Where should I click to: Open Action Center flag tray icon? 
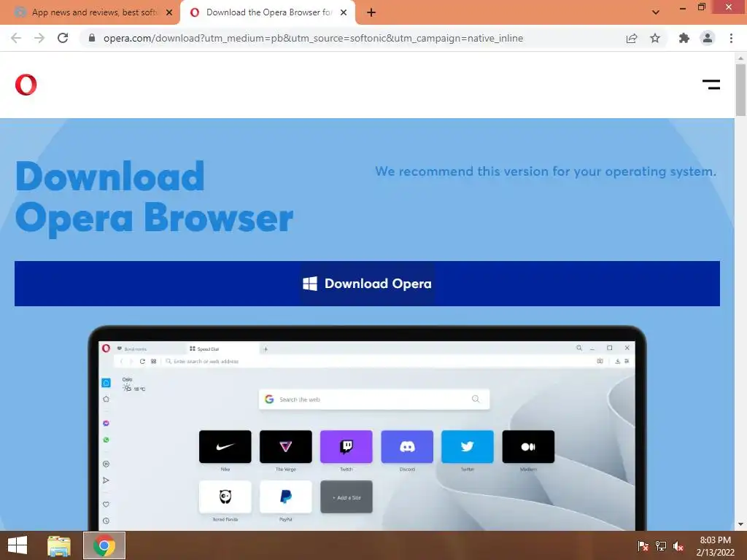click(643, 545)
